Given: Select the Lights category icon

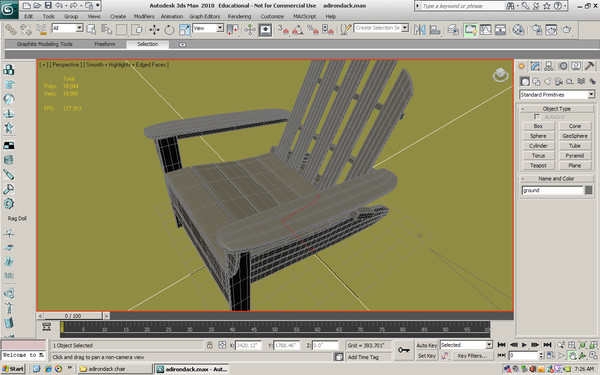Looking at the screenshot, I should click(x=548, y=81).
